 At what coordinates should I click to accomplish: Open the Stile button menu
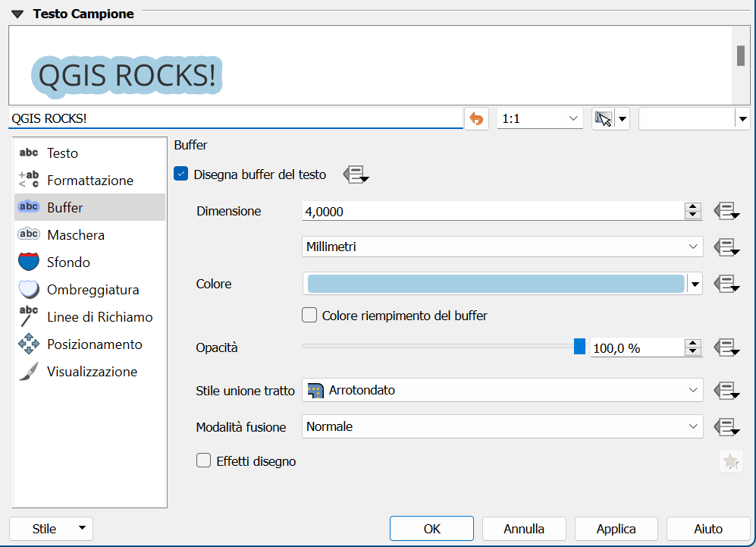(x=51, y=529)
